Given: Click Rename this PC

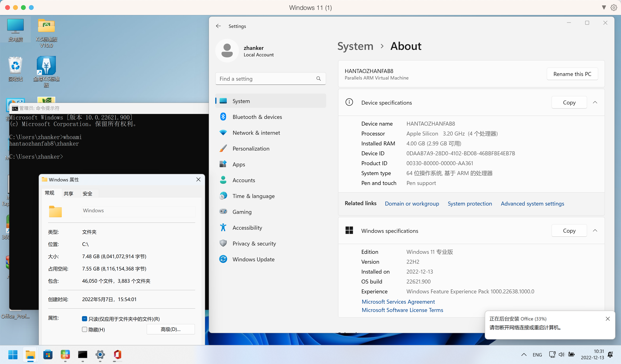Looking at the screenshot, I should pos(572,74).
